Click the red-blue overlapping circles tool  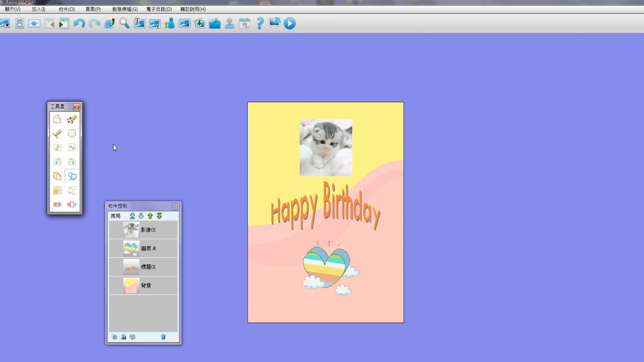[57, 204]
